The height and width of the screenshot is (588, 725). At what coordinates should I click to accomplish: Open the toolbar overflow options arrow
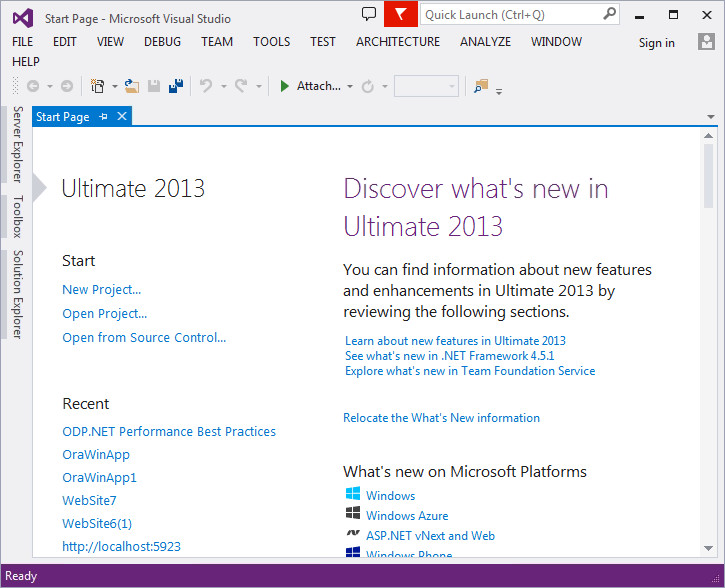click(499, 91)
